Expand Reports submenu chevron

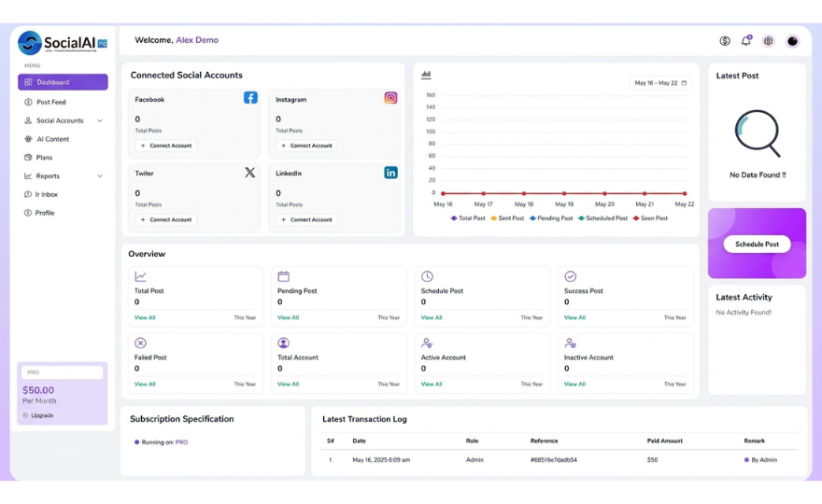100,176
